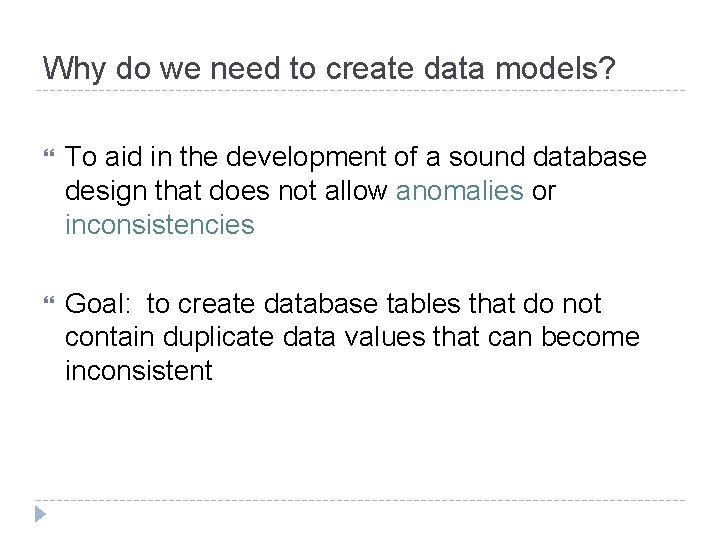The height and width of the screenshot is (540, 720).
Task: Click the word design in first bullet
Action: pos(106,192)
